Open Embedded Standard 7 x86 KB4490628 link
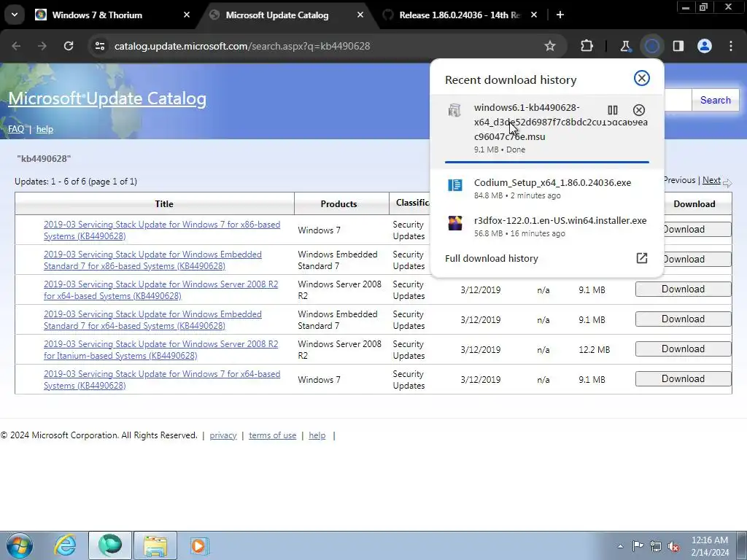 coord(152,260)
